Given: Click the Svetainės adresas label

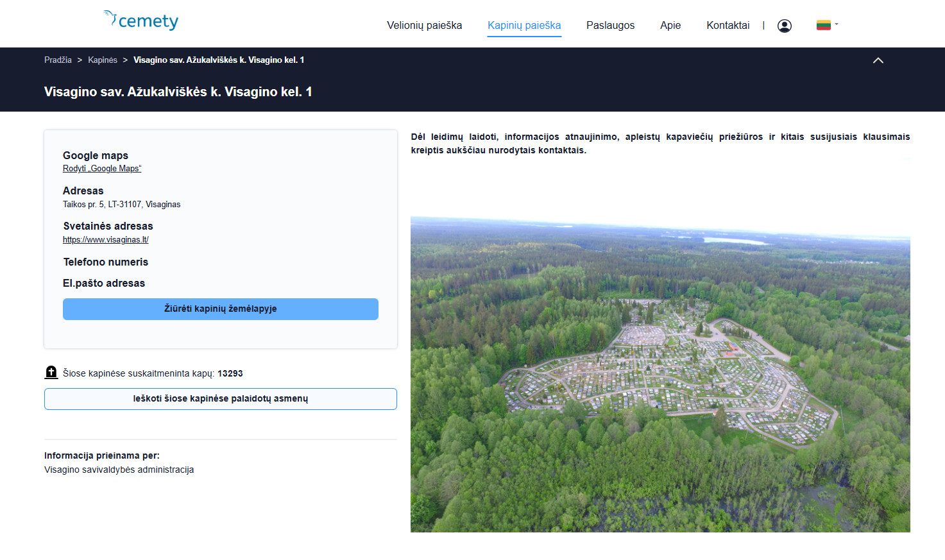Looking at the screenshot, I should pos(108,226).
